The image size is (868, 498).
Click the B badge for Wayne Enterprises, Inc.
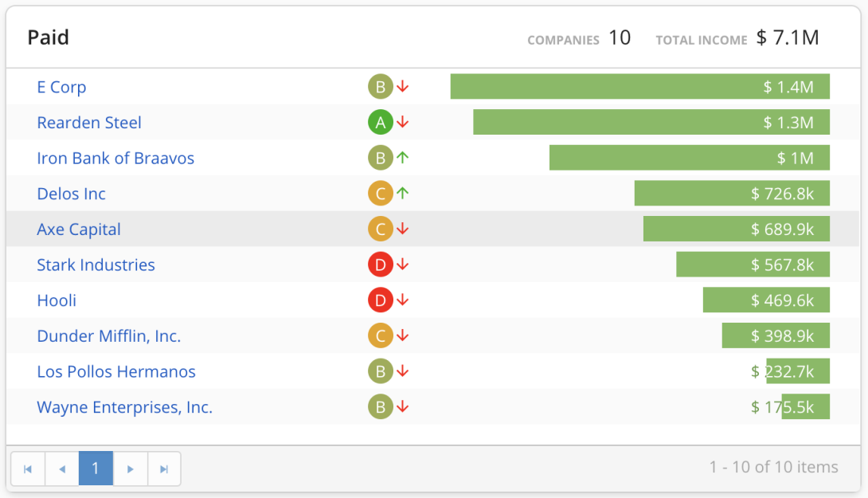381,407
